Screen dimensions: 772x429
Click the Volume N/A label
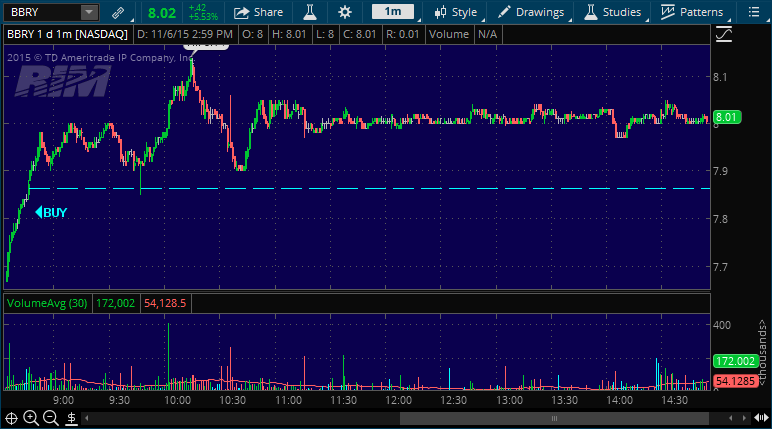coord(463,34)
